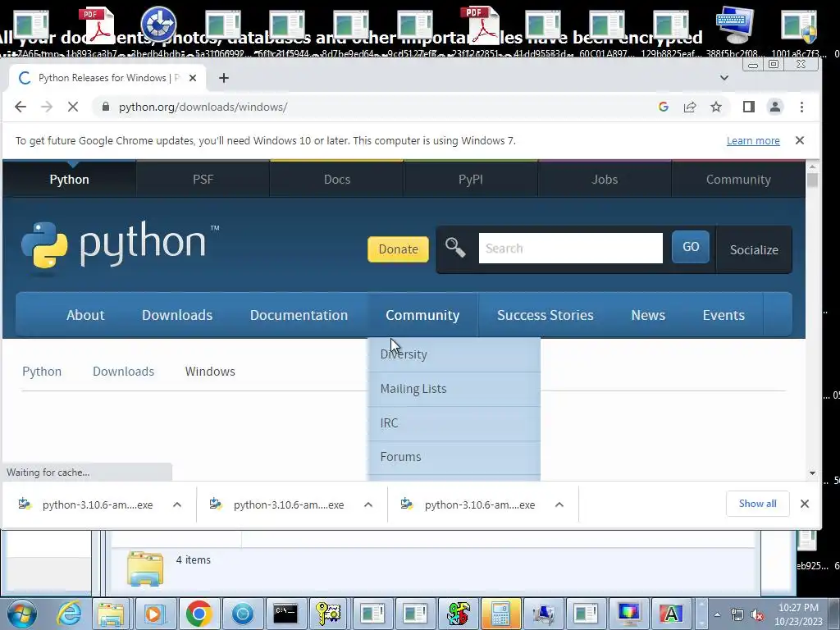The image size is (840, 630).
Task: Open Chrome three-dot menu
Action: (801, 107)
